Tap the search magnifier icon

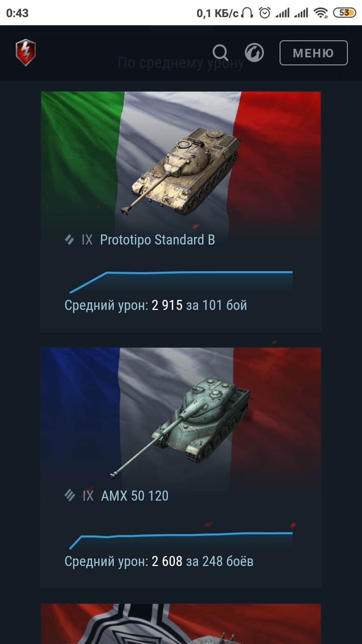click(220, 52)
